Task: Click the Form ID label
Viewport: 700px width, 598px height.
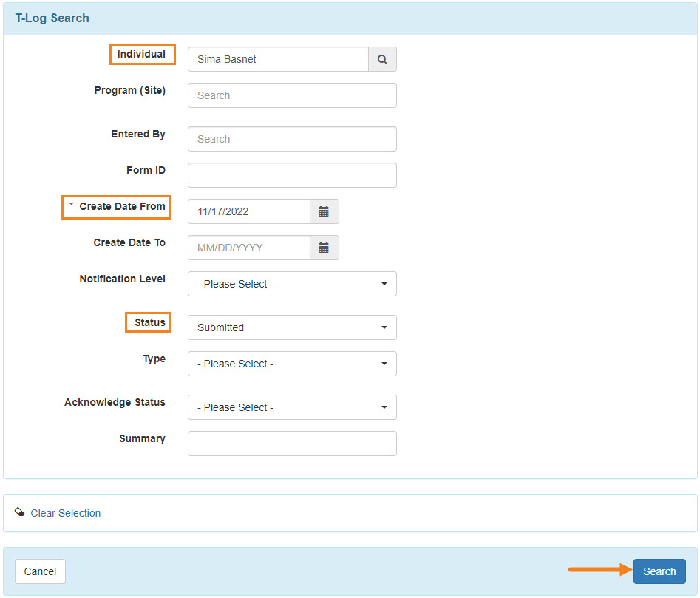Action: [x=146, y=171]
